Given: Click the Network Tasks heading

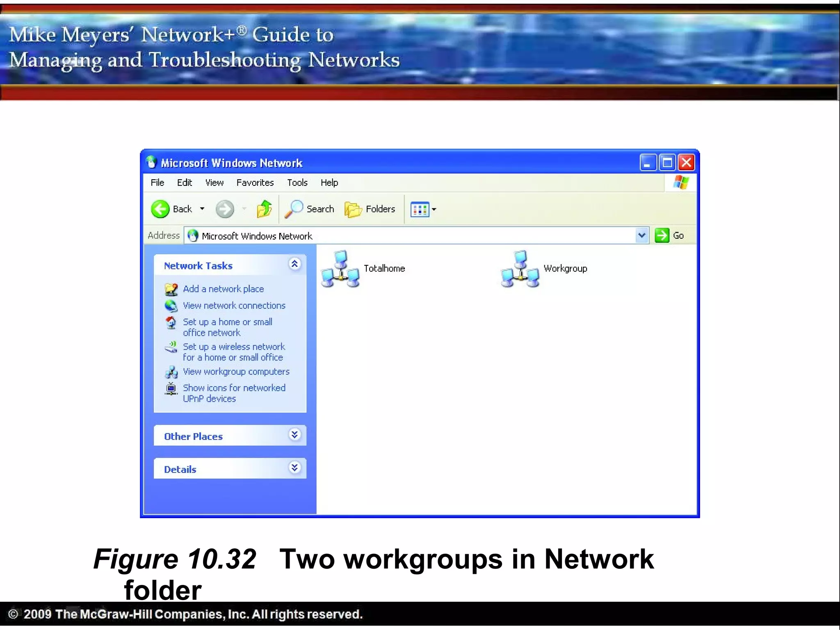Looking at the screenshot, I should point(198,266).
